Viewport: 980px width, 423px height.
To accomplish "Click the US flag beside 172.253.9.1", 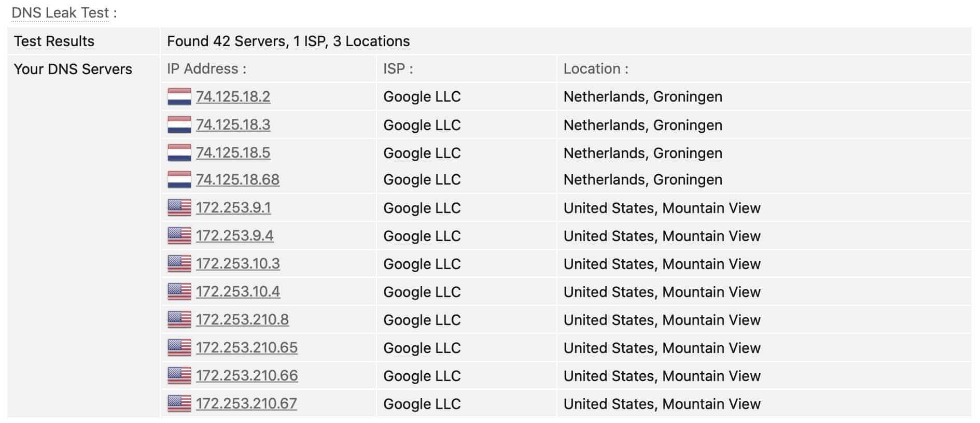I will [179, 208].
